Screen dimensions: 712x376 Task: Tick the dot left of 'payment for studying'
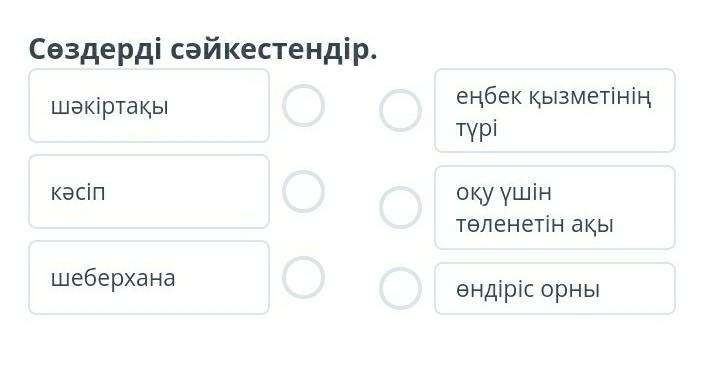[400, 207]
